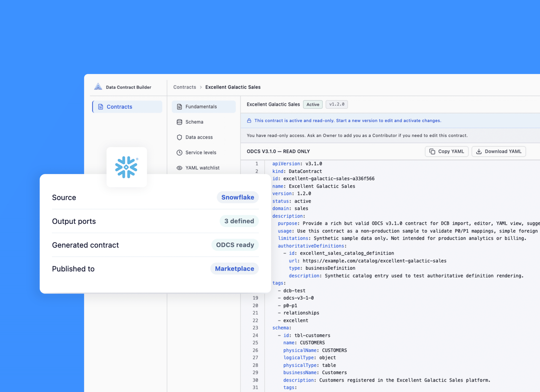Click the domain: sales YAML line

pyautogui.click(x=290, y=209)
